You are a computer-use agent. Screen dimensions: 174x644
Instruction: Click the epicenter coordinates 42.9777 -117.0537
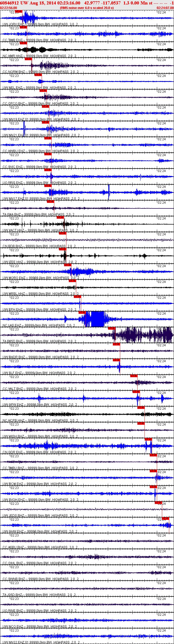[102, 3]
